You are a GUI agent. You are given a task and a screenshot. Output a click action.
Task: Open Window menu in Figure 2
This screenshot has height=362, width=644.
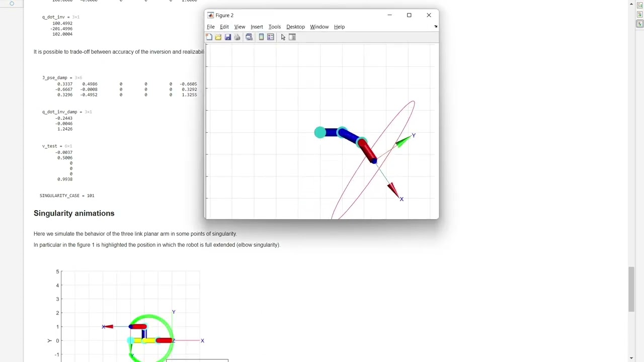pos(319,27)
